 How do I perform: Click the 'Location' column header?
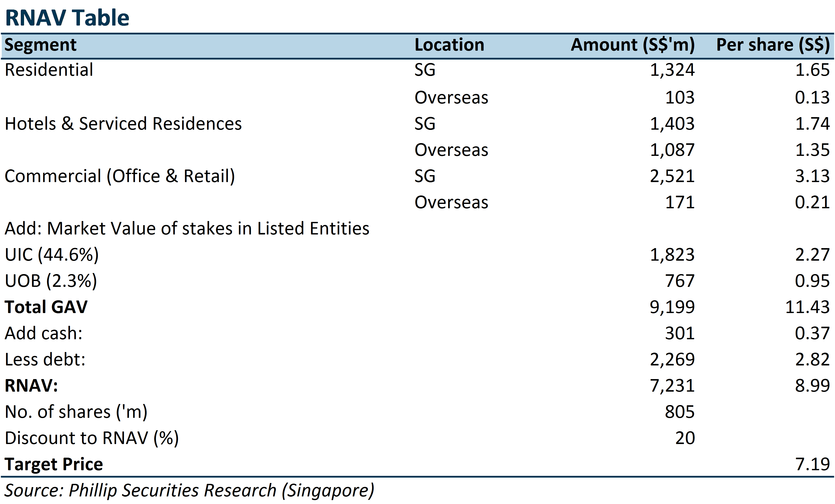pyautogui.click(x=449, y=45)
